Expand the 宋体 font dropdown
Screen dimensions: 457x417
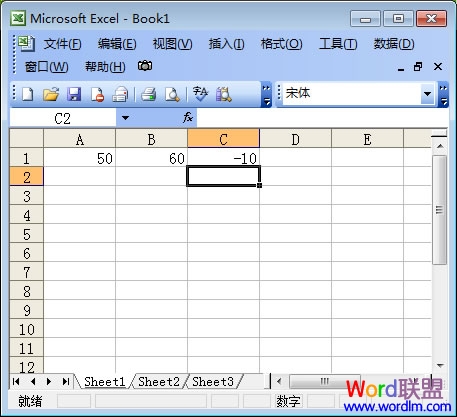point(427,94)
